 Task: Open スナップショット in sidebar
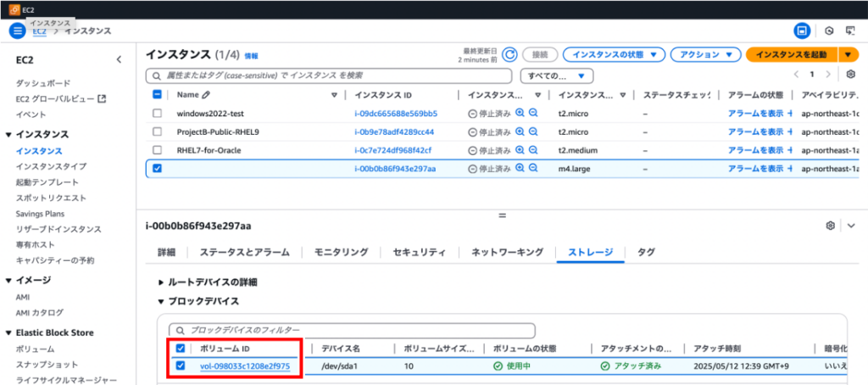[x=47, y=365]
